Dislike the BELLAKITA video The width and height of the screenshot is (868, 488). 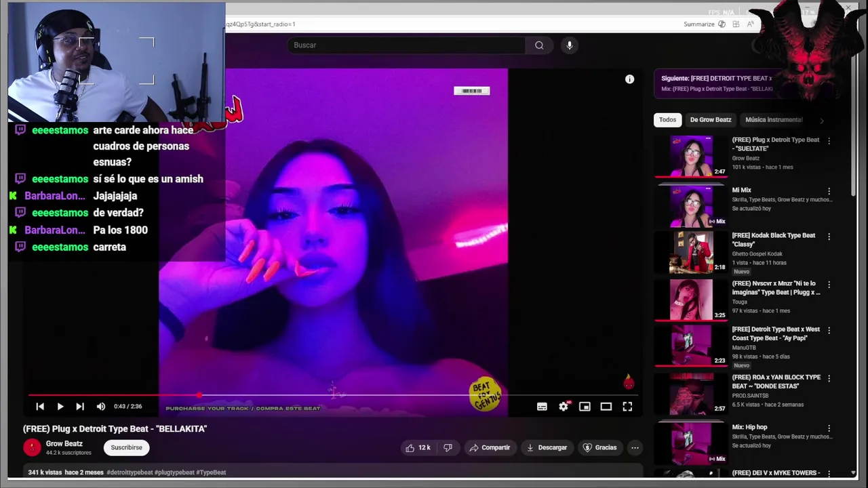448,447
